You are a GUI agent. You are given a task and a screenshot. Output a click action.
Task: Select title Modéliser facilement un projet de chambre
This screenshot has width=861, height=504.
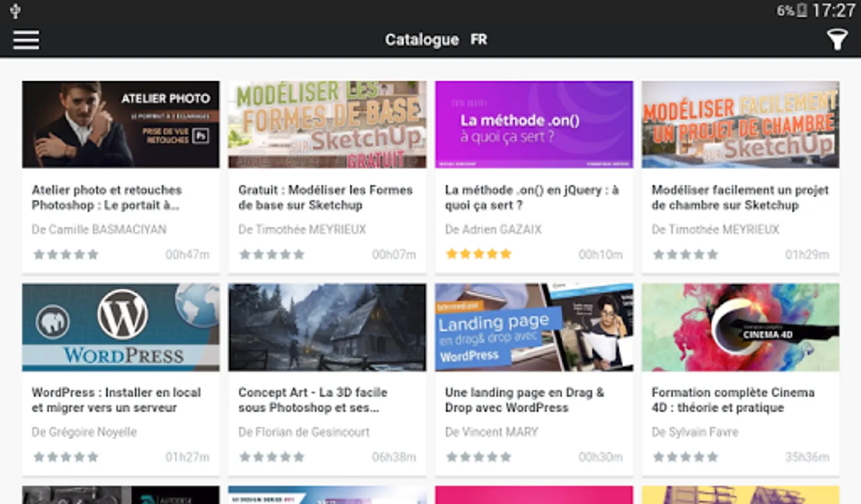(x=740, y=198)
